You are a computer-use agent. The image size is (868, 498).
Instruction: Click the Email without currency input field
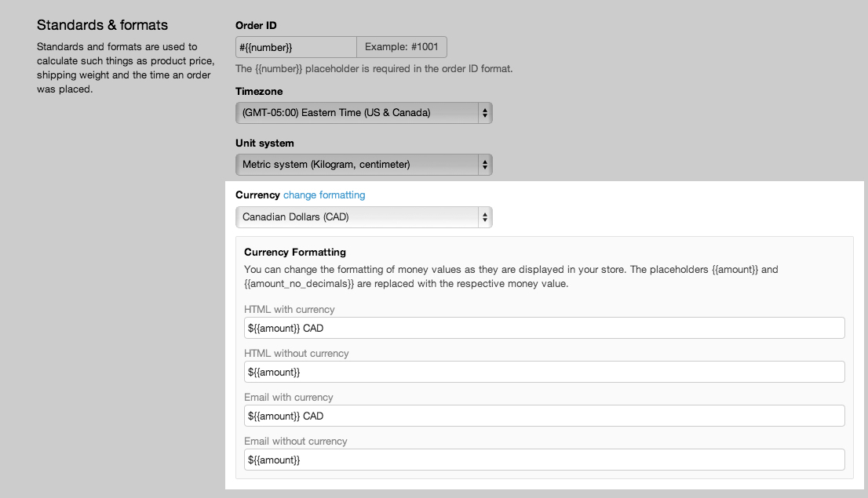pos(544,460)
